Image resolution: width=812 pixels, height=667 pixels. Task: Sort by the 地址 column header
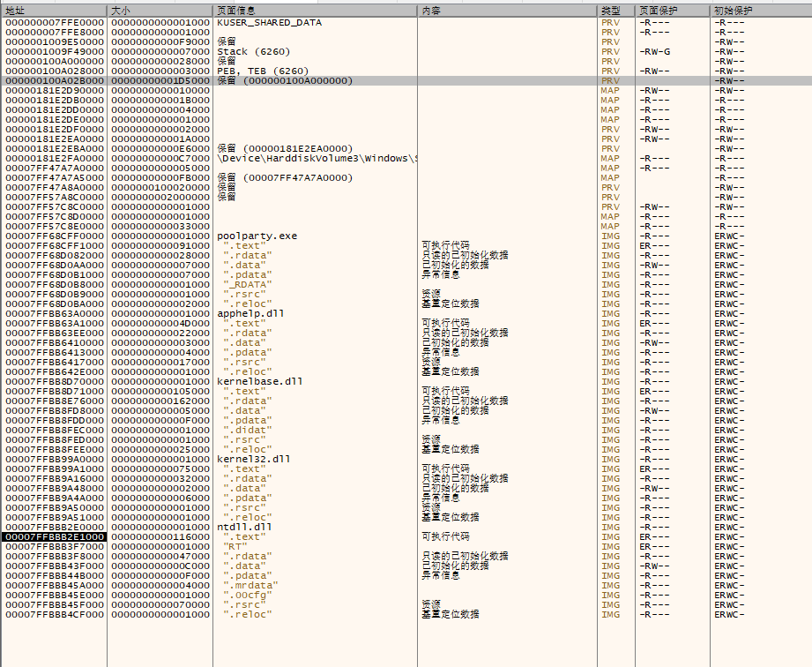[54, 11]
